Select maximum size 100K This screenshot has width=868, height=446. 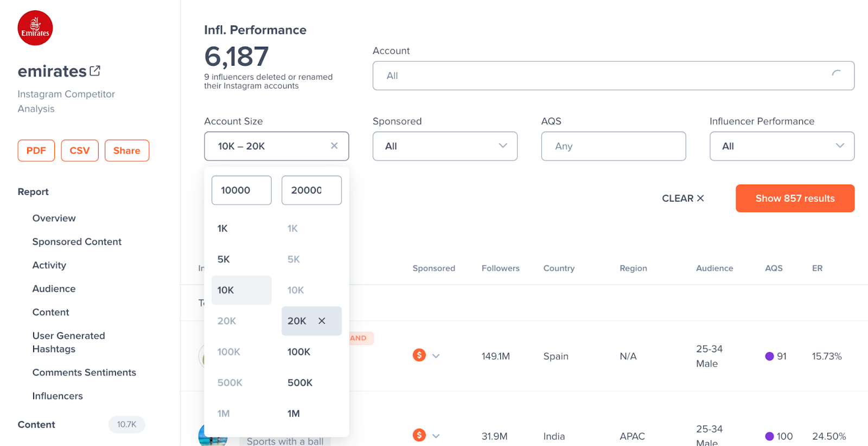tap(311, 352)
